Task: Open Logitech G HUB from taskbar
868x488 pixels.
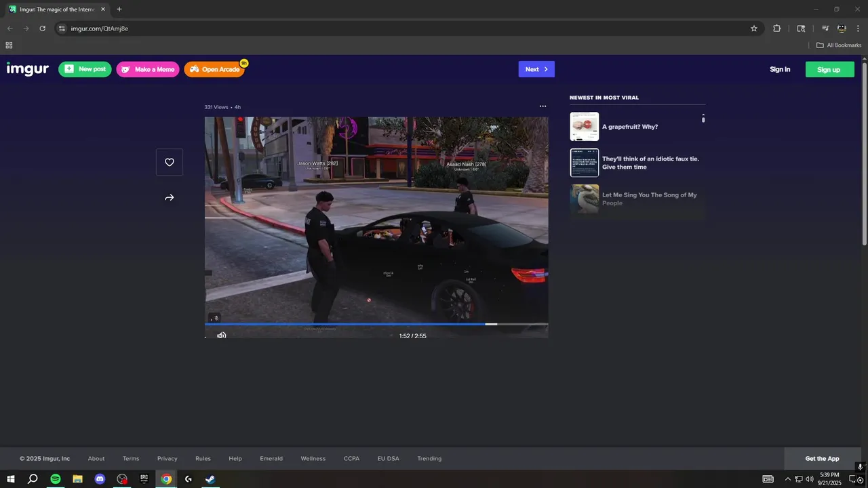Action: [189, 479]
